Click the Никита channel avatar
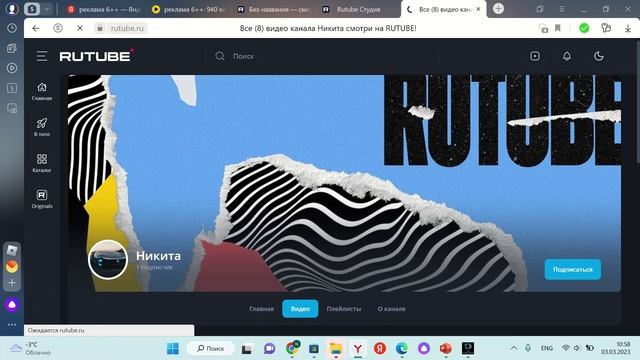The height and width of the screenshot is (360, 640). (x=108, y=260)
